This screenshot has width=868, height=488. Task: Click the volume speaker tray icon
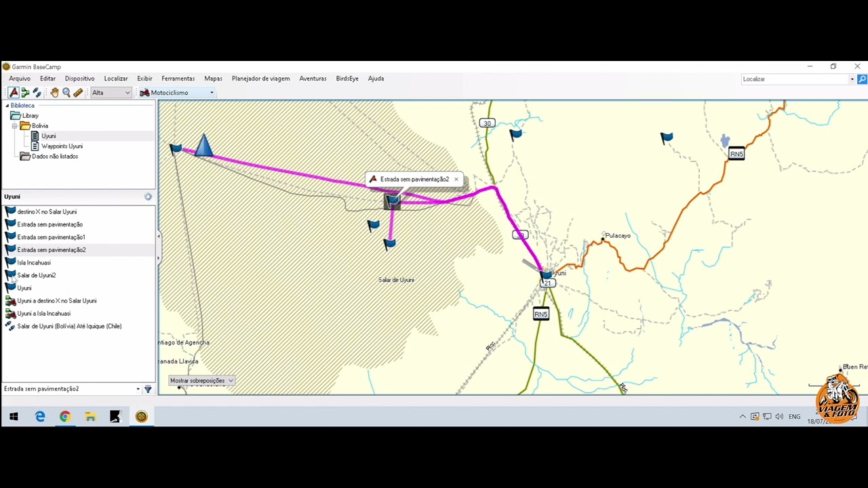(x=779, y=417)
